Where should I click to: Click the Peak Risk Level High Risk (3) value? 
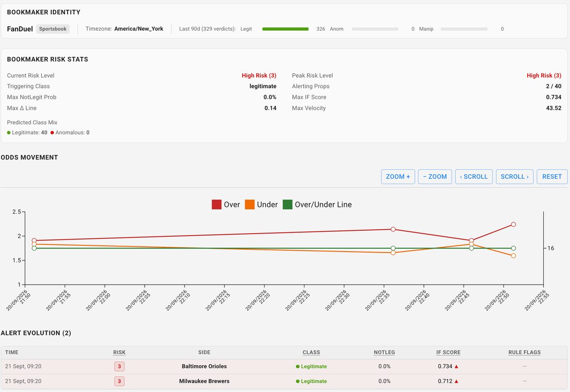(x=544, y=75)
